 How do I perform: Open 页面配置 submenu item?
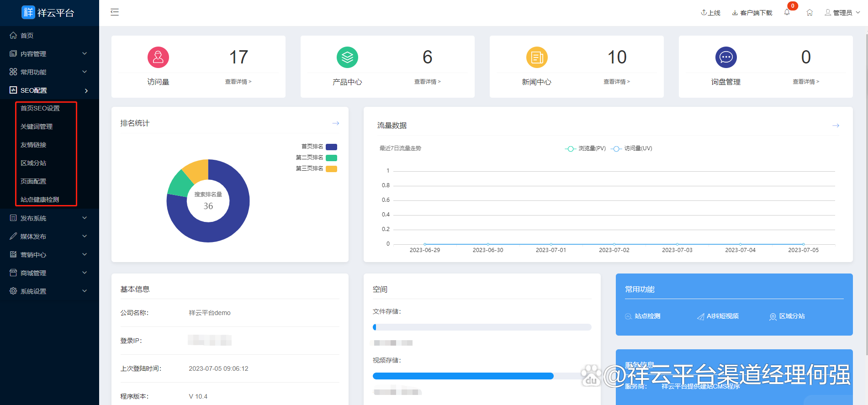coord(33,181)
